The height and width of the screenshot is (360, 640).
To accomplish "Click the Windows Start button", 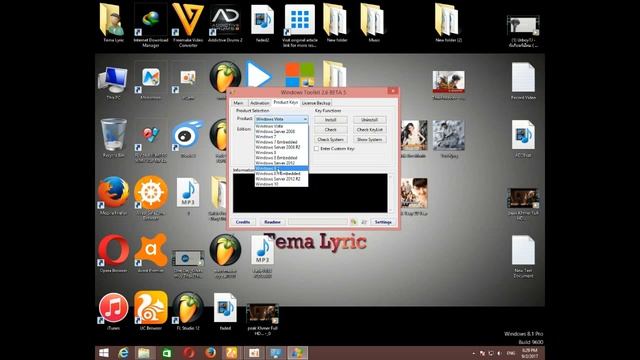I will pyautogui.click(x=104, y=353).
